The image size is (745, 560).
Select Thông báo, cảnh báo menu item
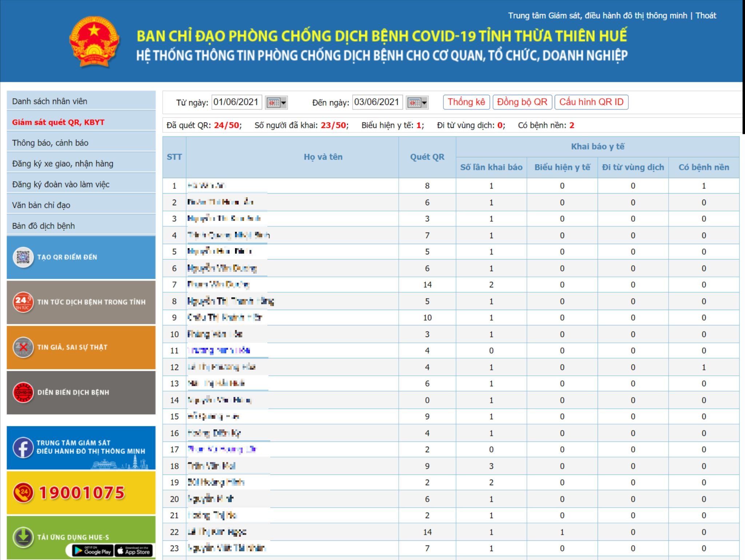coord(50,143)
